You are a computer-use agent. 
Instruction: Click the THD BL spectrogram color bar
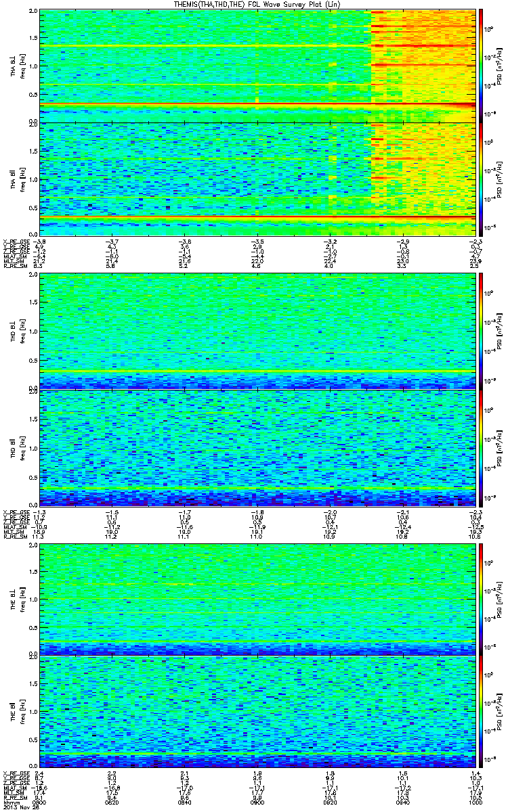click(482, 332)
